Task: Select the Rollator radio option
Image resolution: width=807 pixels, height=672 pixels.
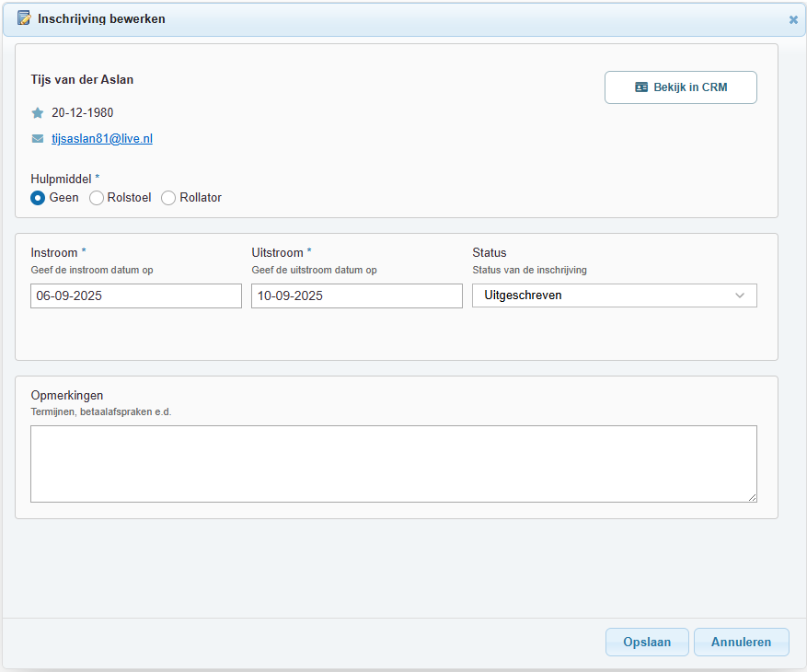Action: pyautogui.click(x=168, y=198)
